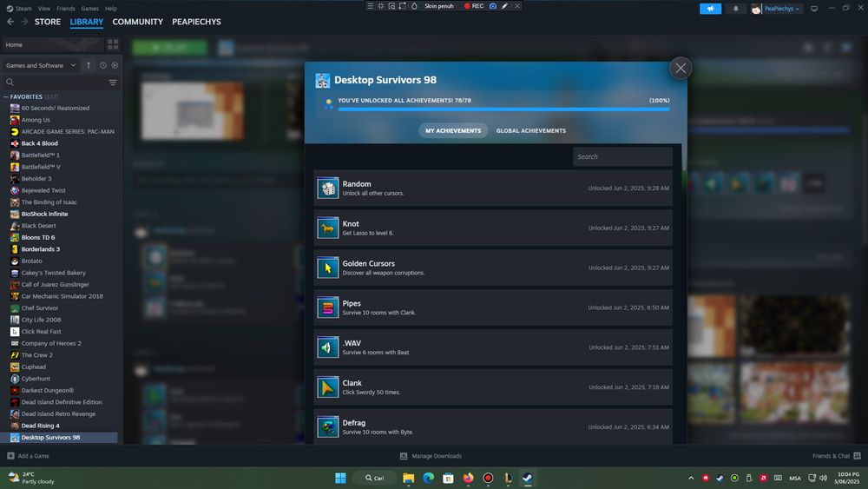
Task: Click the Clank achievement icon
Action: [x=328, y=387]
